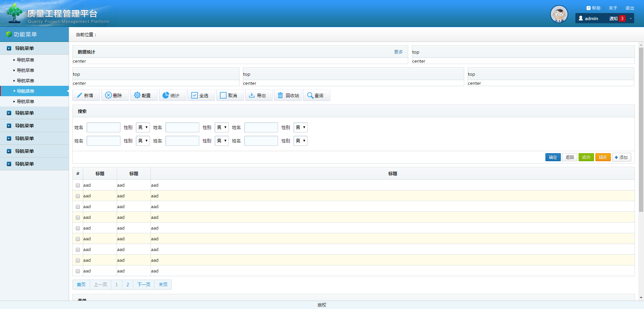
Task: Check the eighth table row checkbox
Action: (78, 260)
